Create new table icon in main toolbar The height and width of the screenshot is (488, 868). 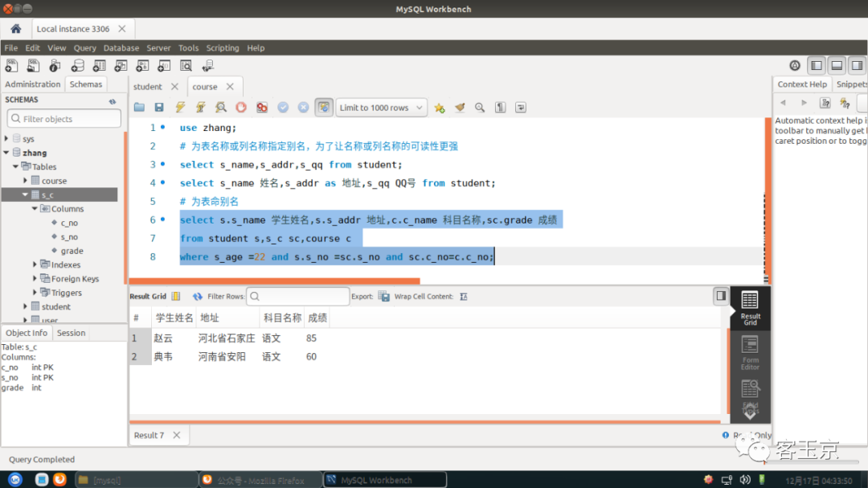[x=99, y=66]
